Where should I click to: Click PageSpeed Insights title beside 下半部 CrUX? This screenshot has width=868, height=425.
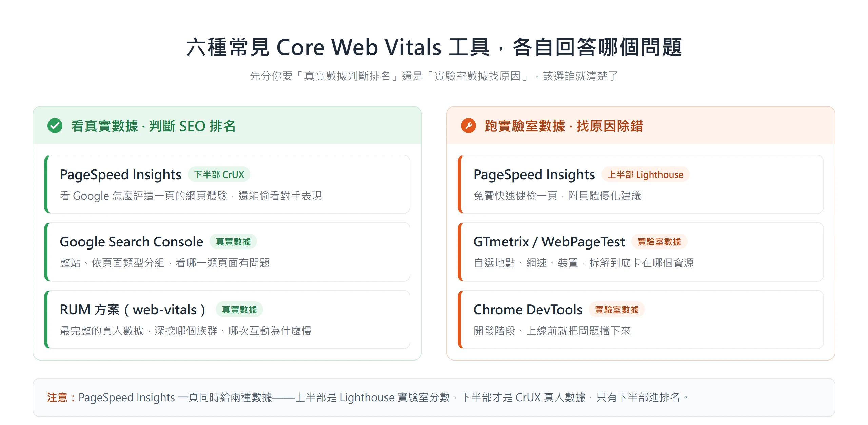[121, 174]
